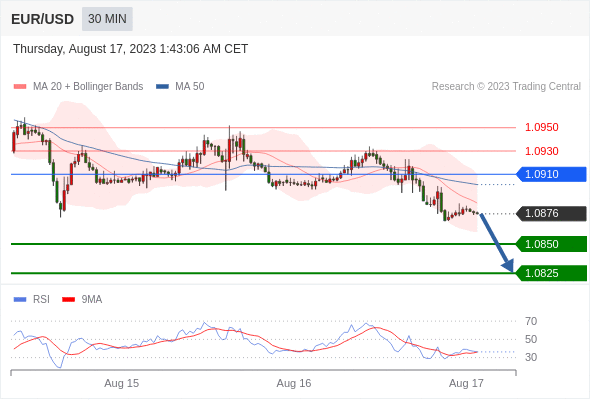Viewport: 590px width, 400px height.
Task: Click the Aug 16 date axis label
Action: (x=294, y=383)
